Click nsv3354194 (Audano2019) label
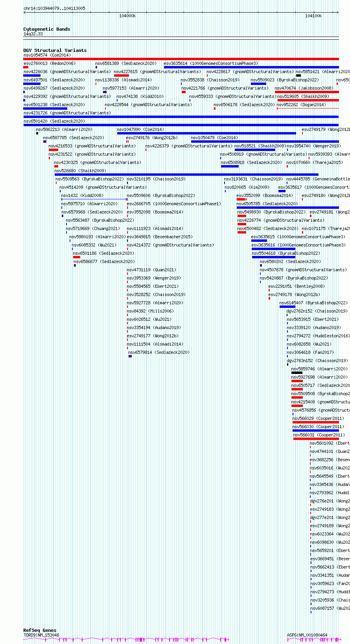Viewport: 350px width, 644px height. [x=153, y=328]
